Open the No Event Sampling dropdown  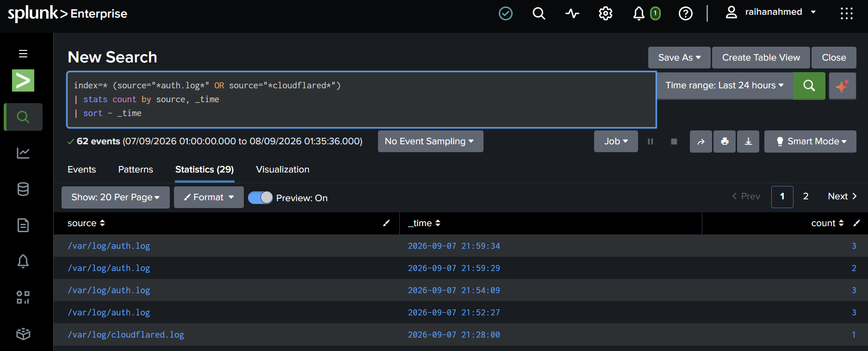(x=430, y=142)
